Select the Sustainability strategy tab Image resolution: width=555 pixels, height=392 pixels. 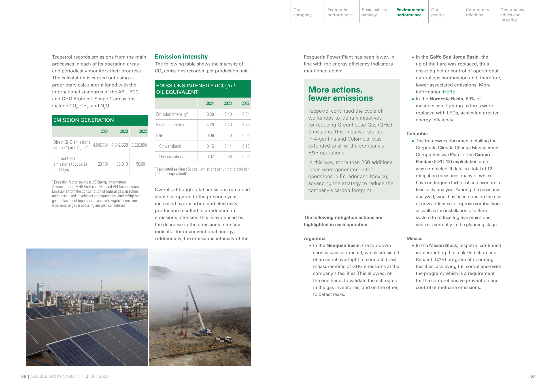(374, 12)
